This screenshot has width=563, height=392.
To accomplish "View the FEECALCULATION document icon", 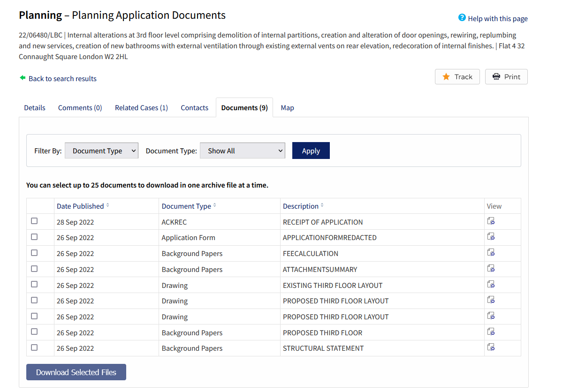I will 491,253.
